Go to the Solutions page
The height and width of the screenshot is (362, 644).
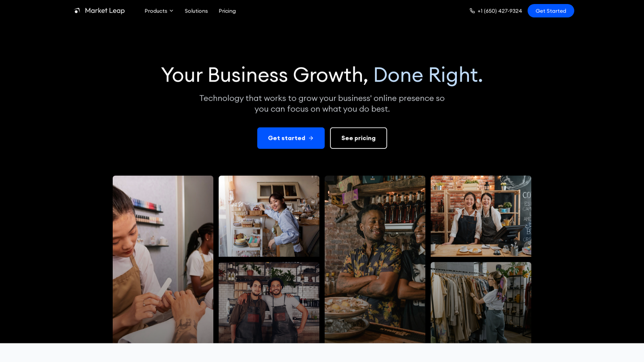pyautogui.click(x=196, y=11)
